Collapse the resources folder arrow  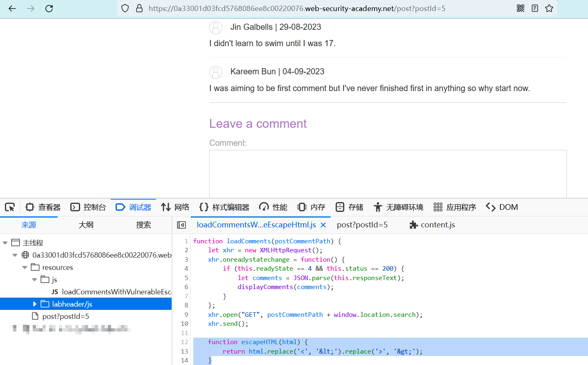pos(25,267)
